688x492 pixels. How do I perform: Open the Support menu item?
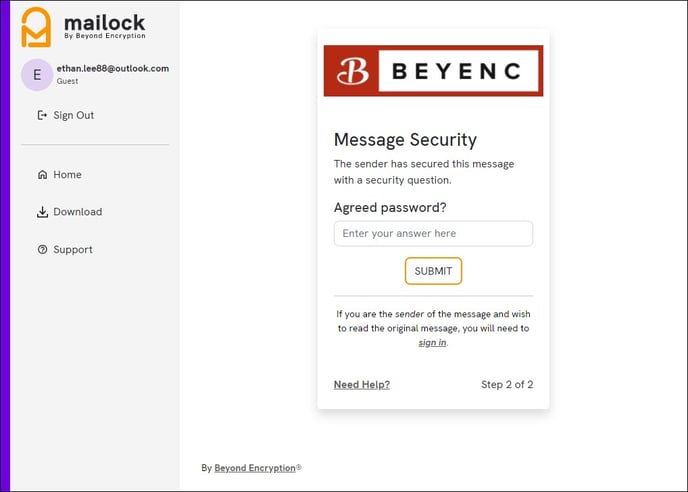[x=65, y=250]
